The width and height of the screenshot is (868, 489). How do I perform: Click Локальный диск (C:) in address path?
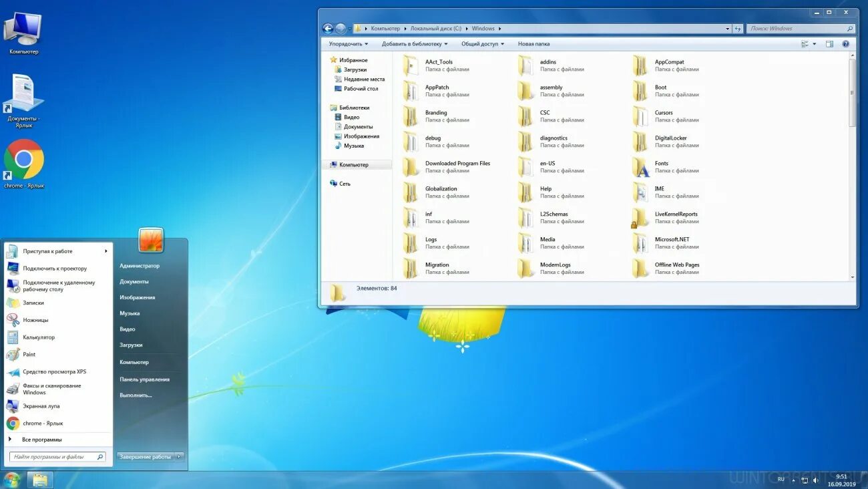[435, 29]
